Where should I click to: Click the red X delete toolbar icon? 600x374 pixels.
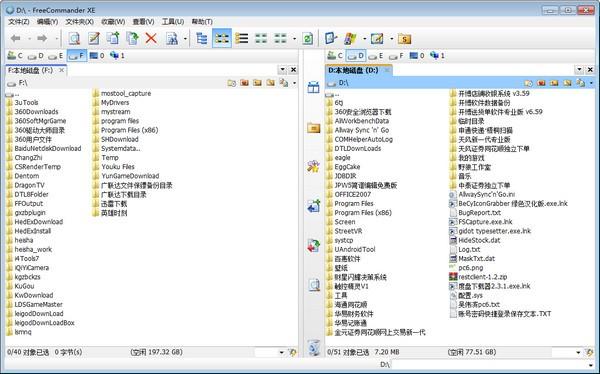click(x=151, y=38)
